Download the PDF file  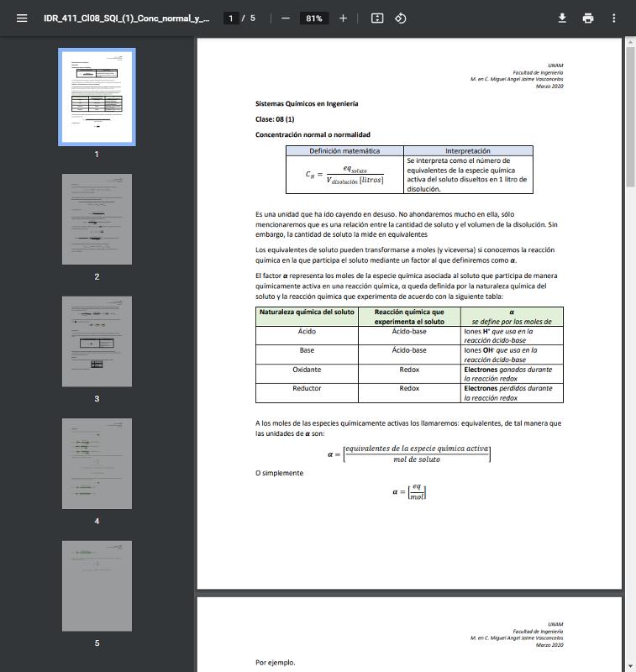tap(562, 18)
